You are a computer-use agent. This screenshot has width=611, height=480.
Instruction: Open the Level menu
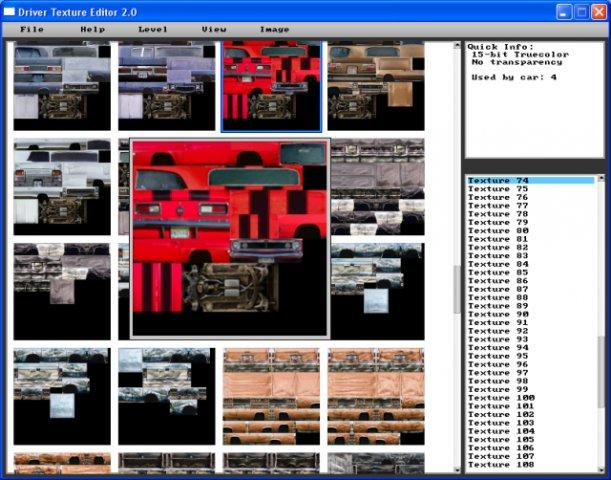point(153,29)
